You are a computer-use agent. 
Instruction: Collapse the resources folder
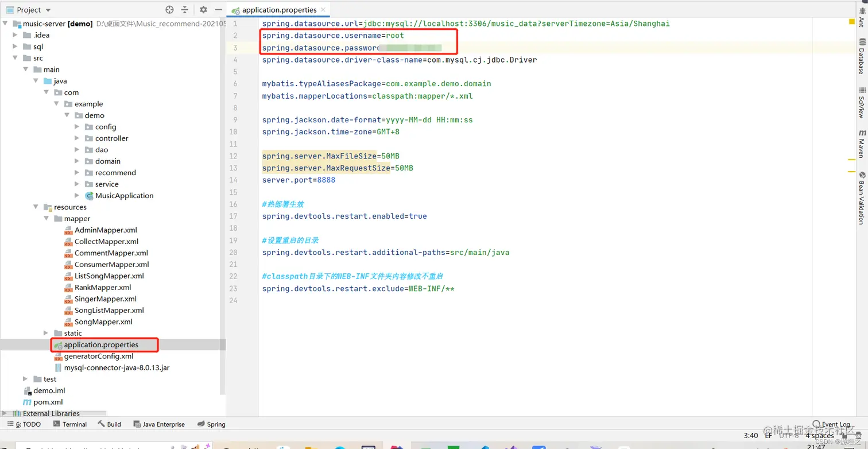pyautogui.click(x=36, y=207)
